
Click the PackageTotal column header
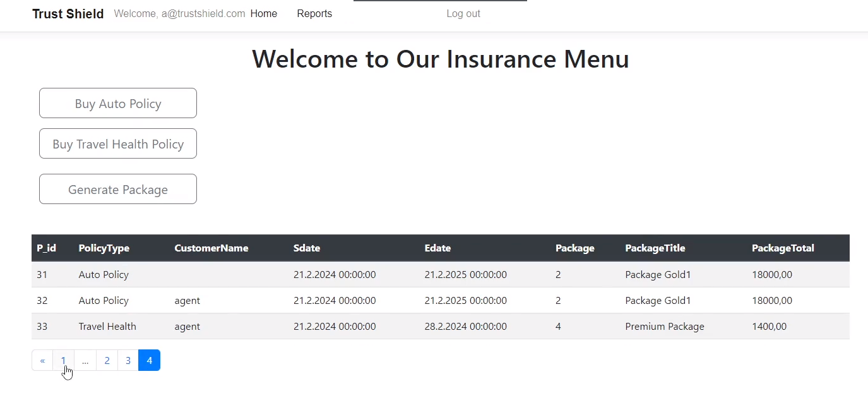783,248
